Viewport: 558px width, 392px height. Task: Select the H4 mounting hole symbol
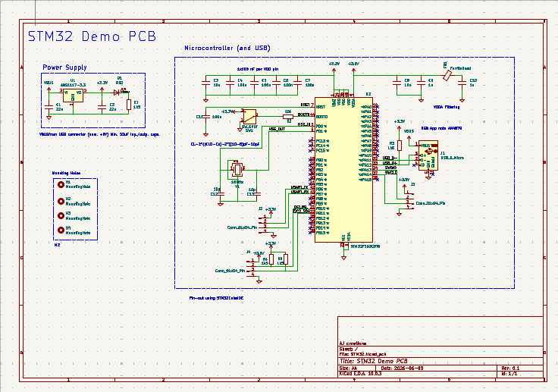(61, 230)
